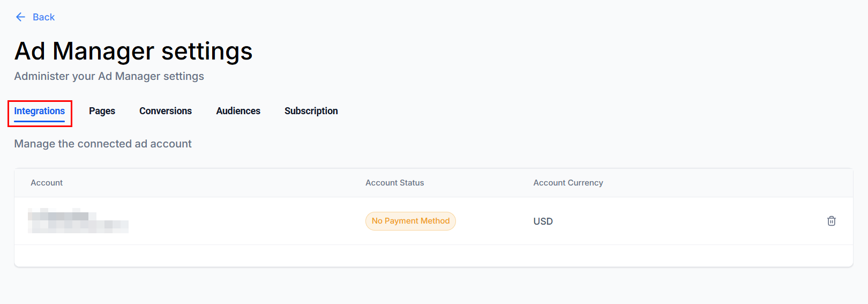
Task: Click the blue underline beneath Integrations
Action: click(39, 121)
